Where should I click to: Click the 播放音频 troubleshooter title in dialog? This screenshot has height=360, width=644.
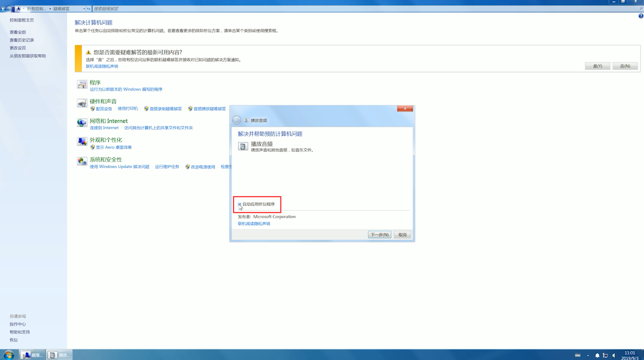pos(262,144)
